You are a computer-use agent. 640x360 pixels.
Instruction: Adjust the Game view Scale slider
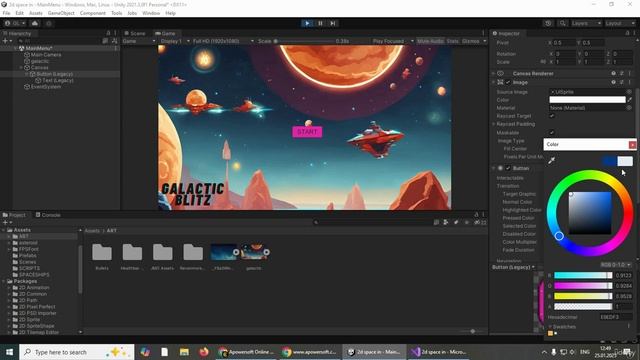click(x=304, y=41)
